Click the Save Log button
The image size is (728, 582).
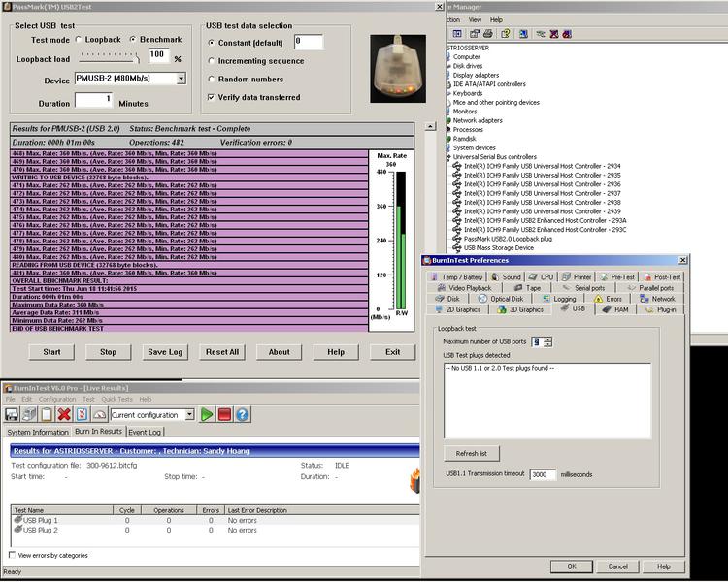tap(165, 352)
